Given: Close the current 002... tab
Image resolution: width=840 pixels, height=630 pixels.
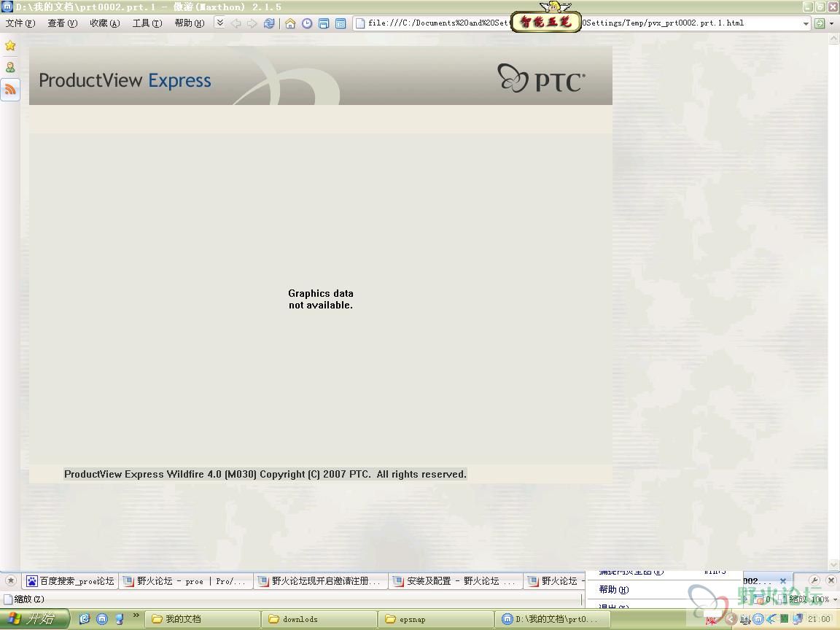Looking at the screenshot, I should (x=782, y=580).
